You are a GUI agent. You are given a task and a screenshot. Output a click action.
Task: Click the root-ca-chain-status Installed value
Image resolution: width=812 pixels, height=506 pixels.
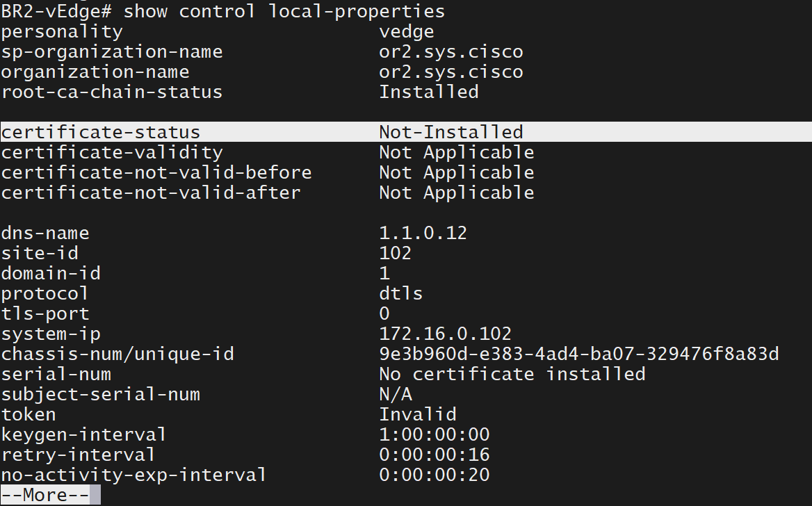click(428, 92)
